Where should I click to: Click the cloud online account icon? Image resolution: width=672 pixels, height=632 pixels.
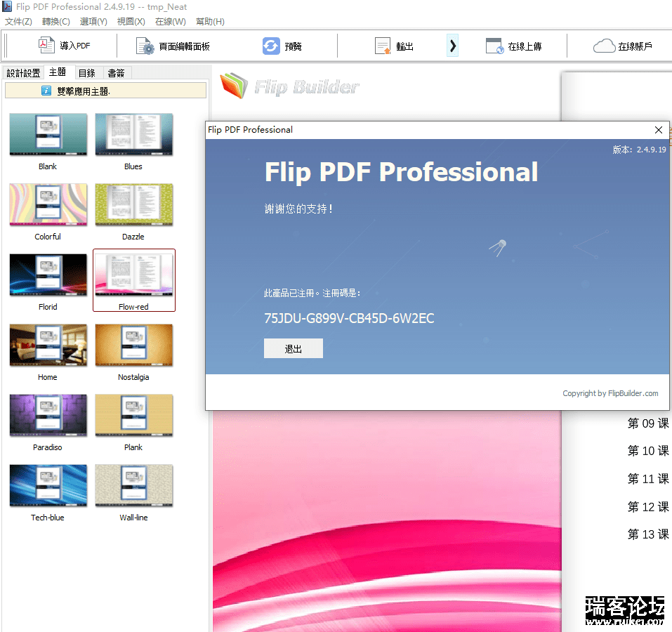(605, 46)
